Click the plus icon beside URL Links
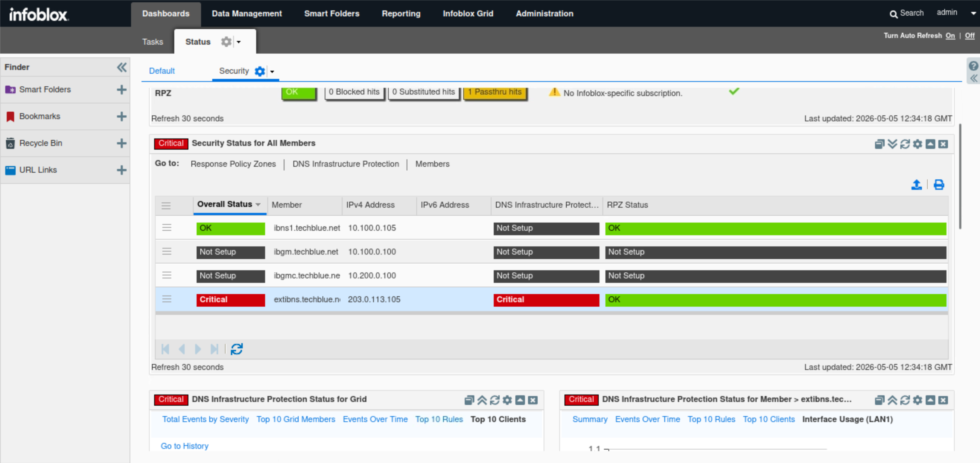 tap(121, 170)
